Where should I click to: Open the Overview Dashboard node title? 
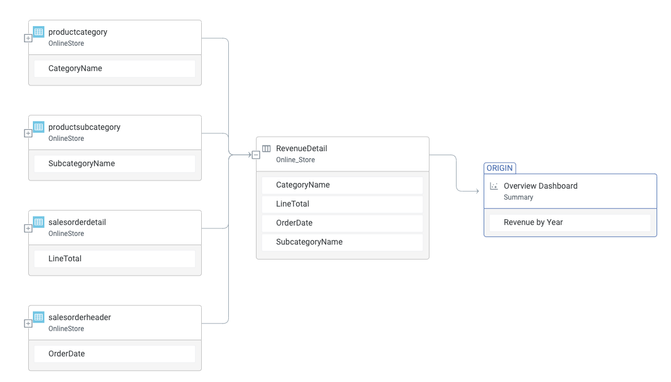click(540, 186)
